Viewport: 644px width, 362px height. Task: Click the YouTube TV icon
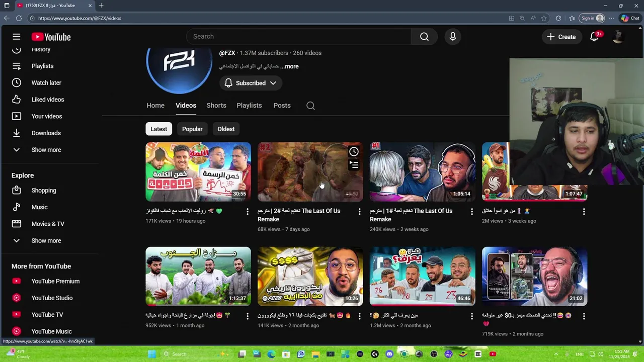(x=17, y=315)
